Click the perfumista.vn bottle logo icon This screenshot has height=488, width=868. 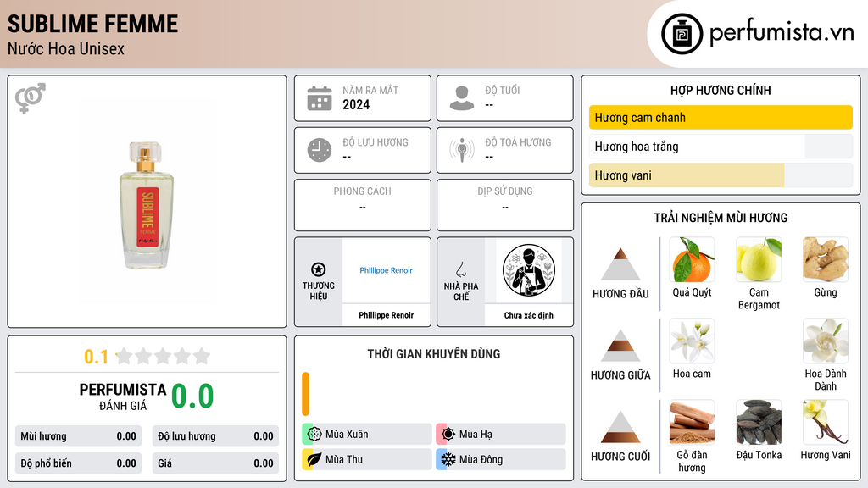coord(682,34)
